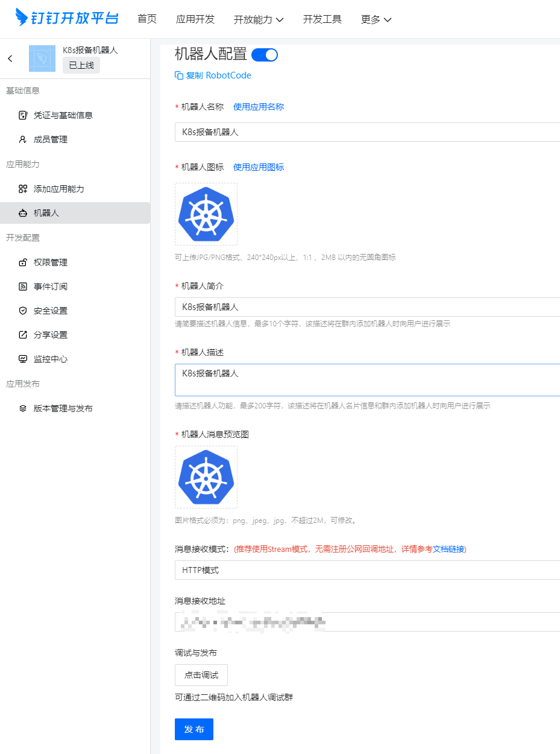This screenshot has width=560, height=754.
Task: Click the 消息接收地址 input field
Action: pyautogui.click(x=367, y=622)
